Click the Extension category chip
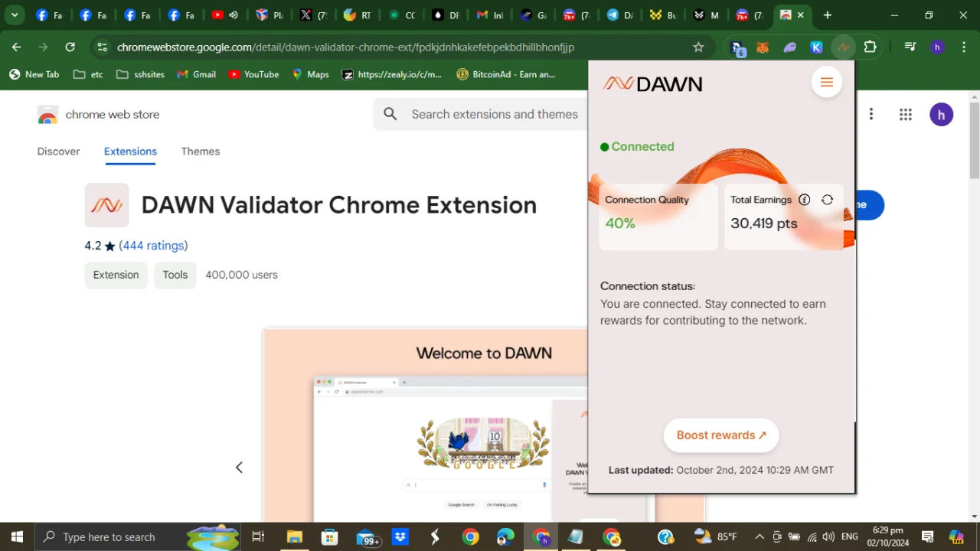 pyautogui.click(x=116, y=275)
